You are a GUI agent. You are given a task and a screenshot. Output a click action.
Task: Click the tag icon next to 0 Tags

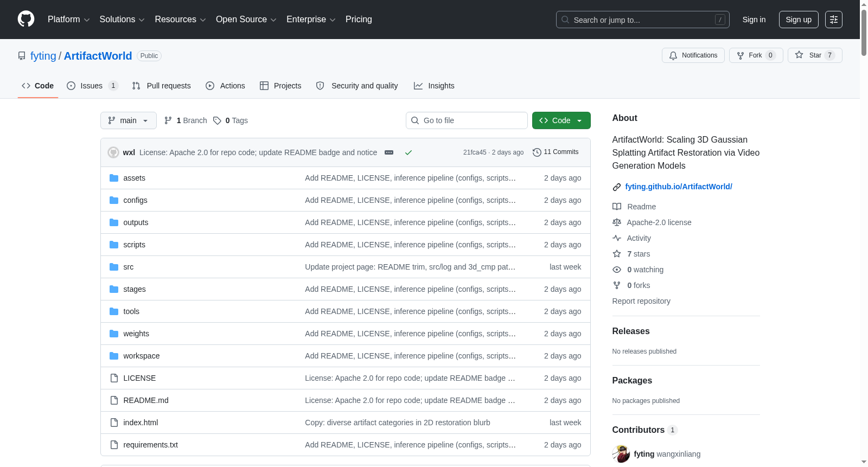point(217,120)
